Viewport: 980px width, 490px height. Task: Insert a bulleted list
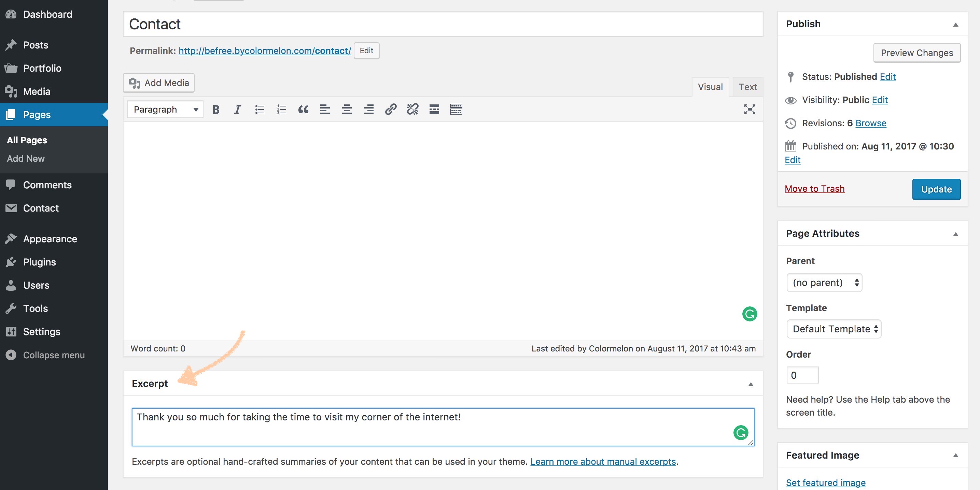click(x=260, y=110)
